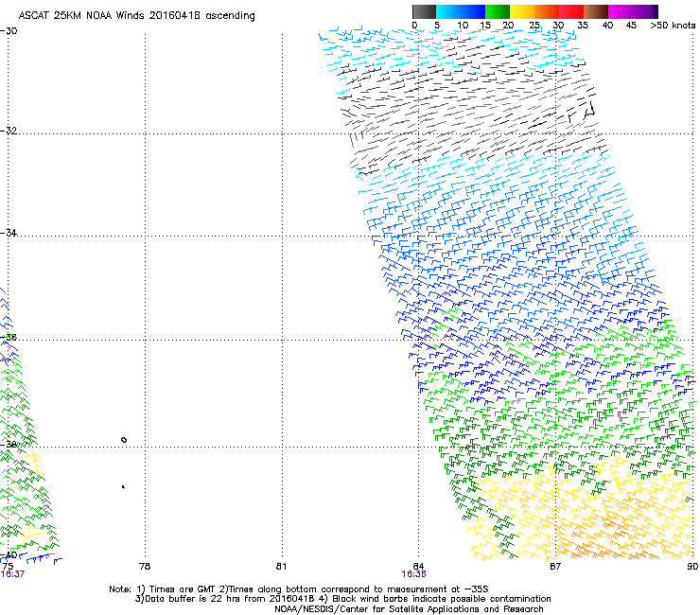Click the '-38' latitude axis label
The height and width of the screenshot is (615, 700).
9,445
